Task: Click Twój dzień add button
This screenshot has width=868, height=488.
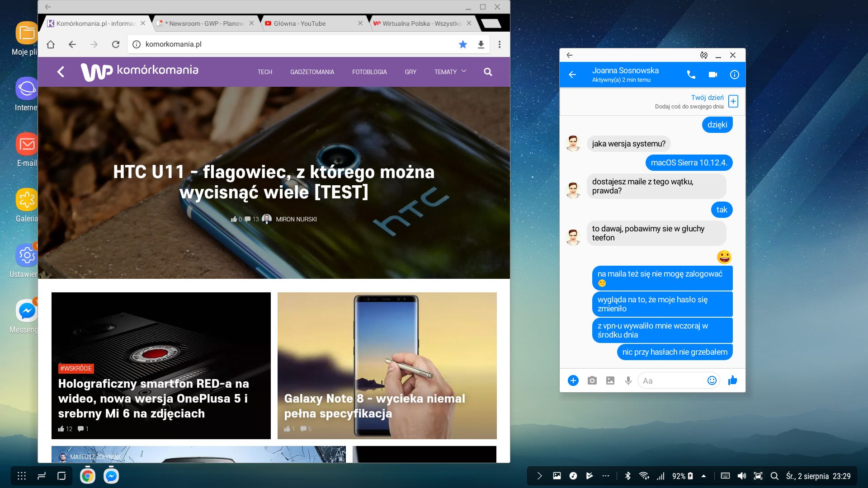Action: tap(733, 101)
